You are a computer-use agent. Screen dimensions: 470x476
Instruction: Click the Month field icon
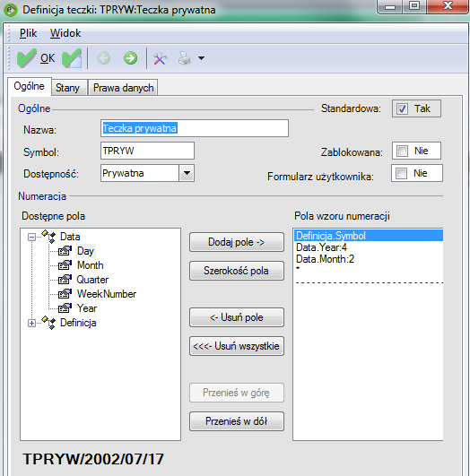tap(65, 265)
